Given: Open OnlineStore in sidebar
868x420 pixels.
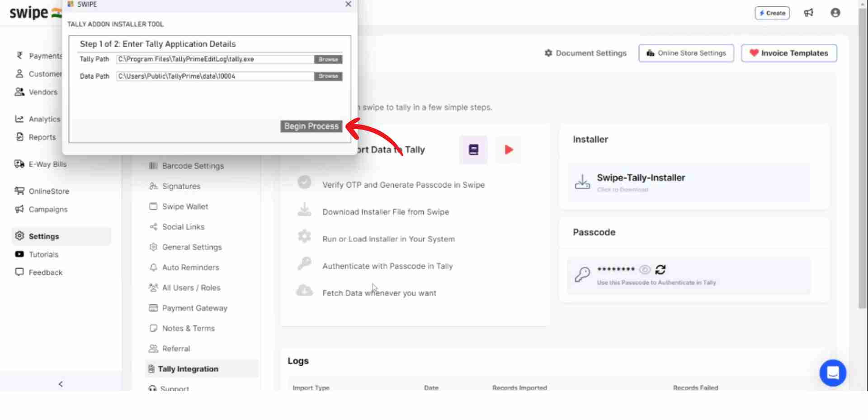Looking at the screenshot, I should [42, 191].
